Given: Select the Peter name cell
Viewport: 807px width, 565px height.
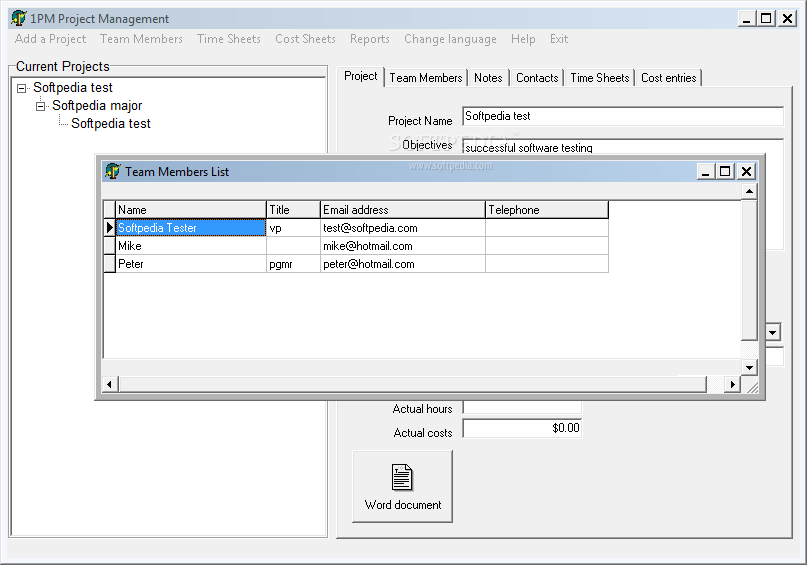Looking at the screenshot, I should [191, 264].
